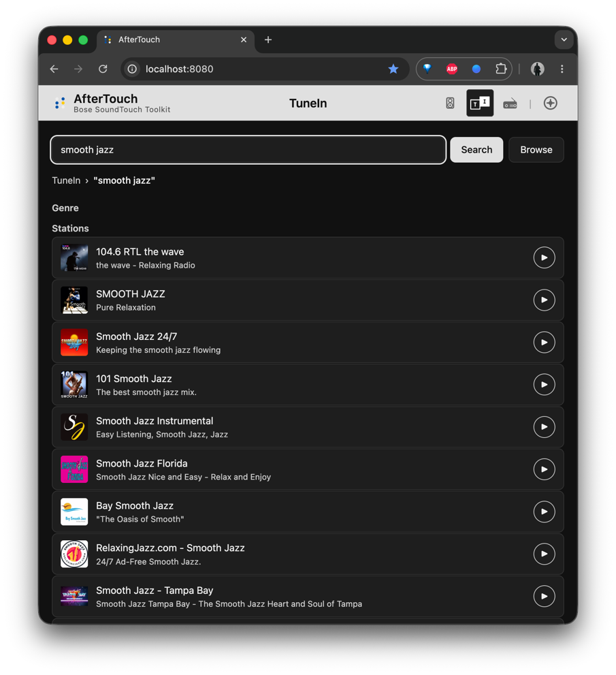Go back in browser history
Image resolution: width=616 pixels, height=675 pixels.
54,69
